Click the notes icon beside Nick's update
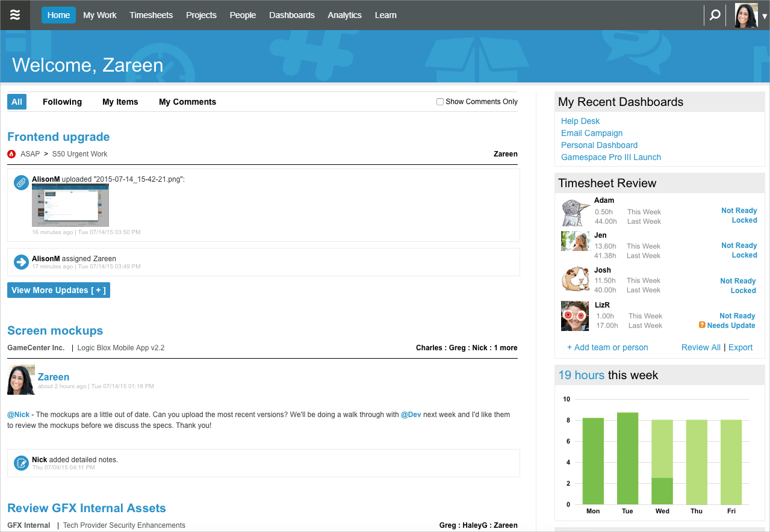Viewport: 770px width, 532px height. click(21, 463)
